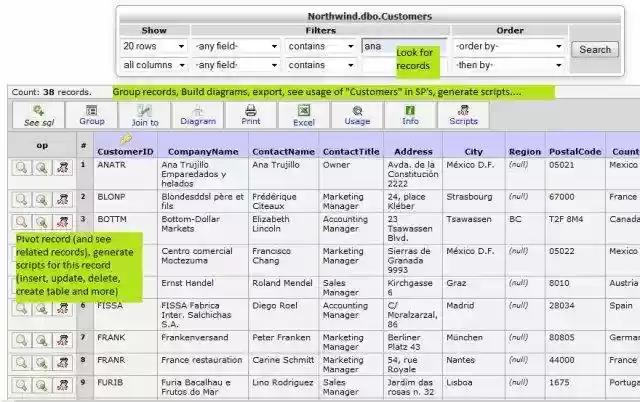Sort by the CompanyName column header
Viewport: 640px width, 402px height.
(x=203, y=152)
